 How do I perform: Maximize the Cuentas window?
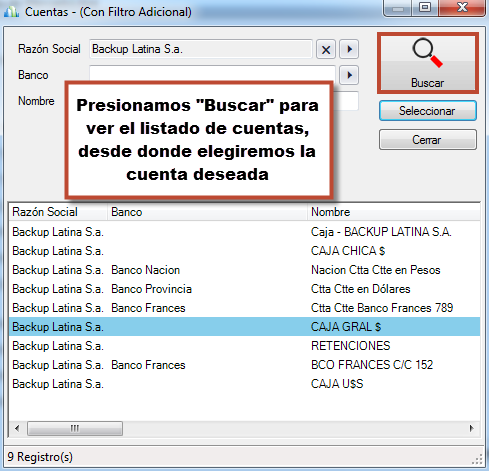click(425, 7)
